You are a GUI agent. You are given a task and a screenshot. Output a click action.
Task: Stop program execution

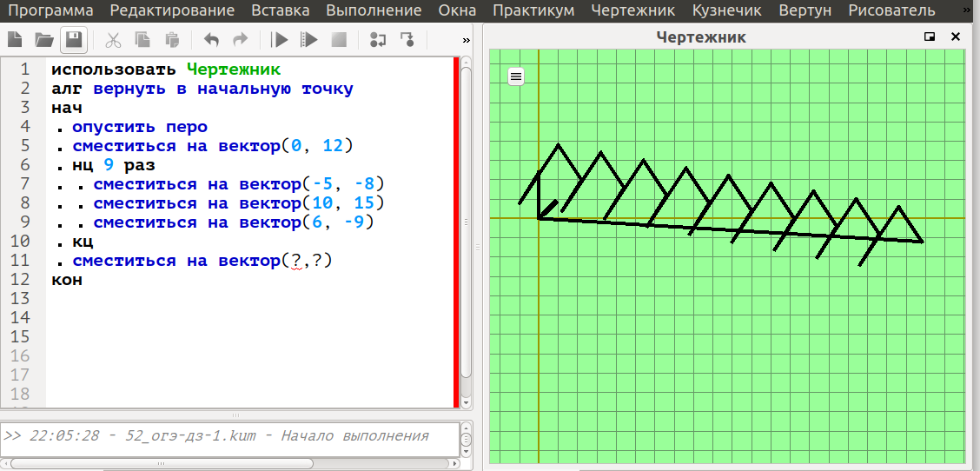[x=339, y=40]
